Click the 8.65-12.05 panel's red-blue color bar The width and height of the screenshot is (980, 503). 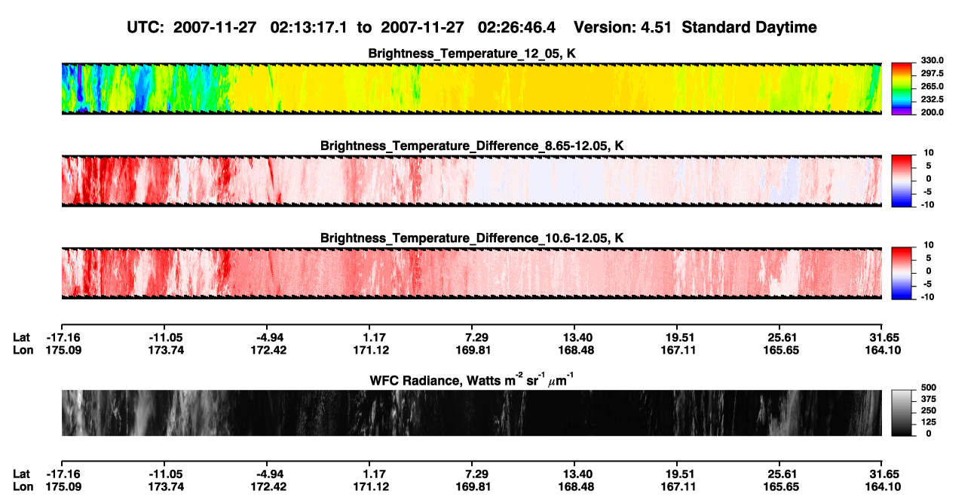tap(901, 181)
